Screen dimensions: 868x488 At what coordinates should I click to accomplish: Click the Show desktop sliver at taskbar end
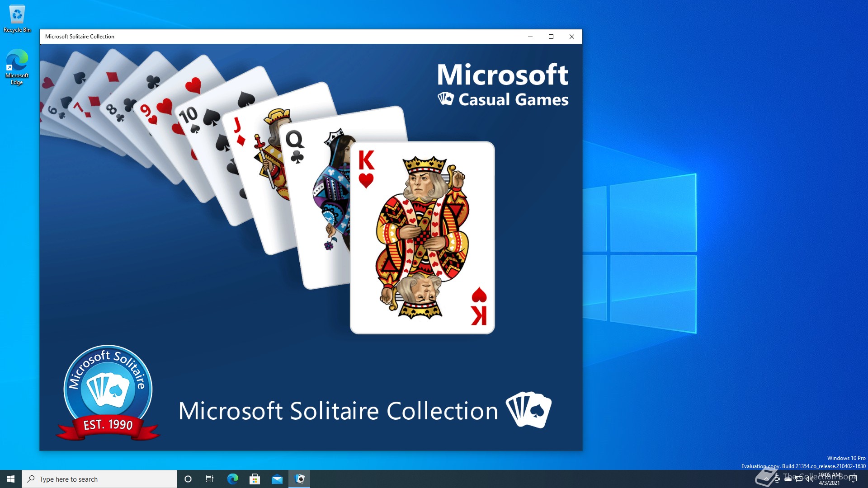(866, 479)
